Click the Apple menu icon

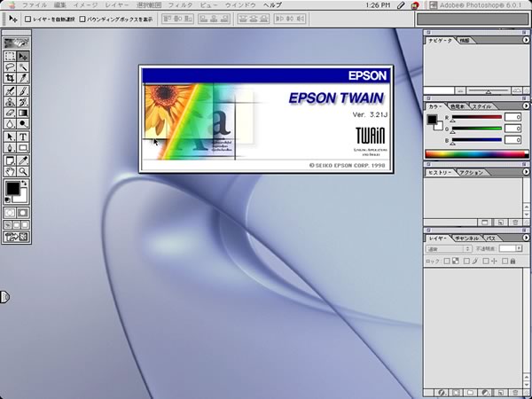12,5
